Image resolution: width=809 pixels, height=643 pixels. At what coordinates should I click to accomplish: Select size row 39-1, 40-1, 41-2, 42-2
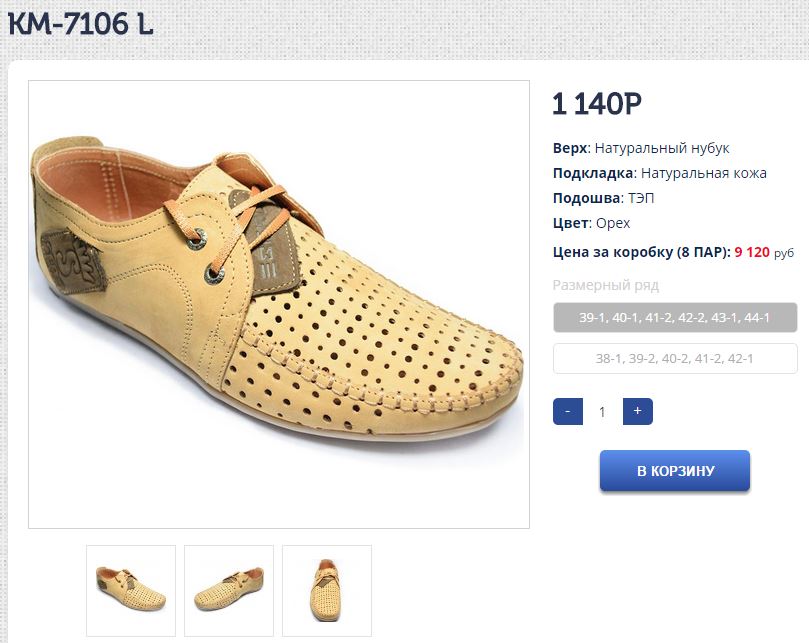coord(675,318)
